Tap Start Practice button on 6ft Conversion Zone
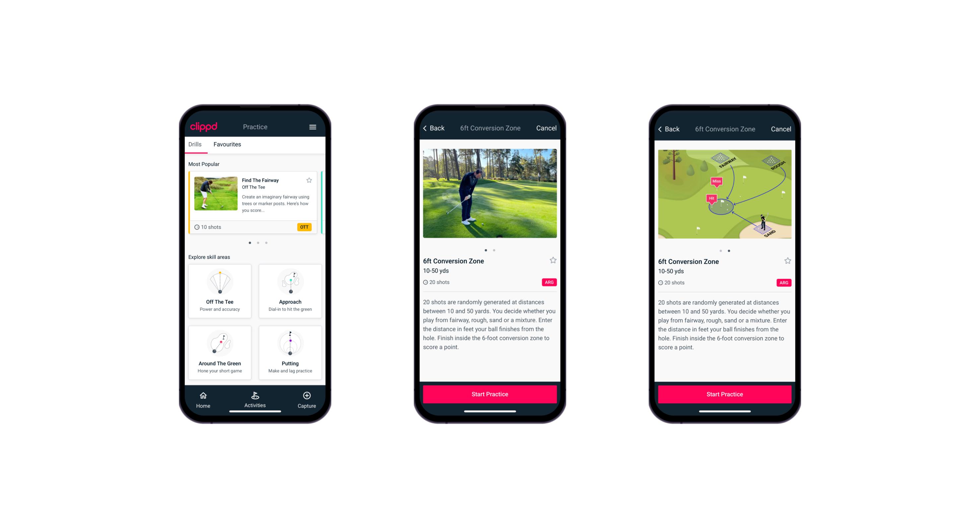This screenshot has height=528, width=980. (x=489, y=394)
